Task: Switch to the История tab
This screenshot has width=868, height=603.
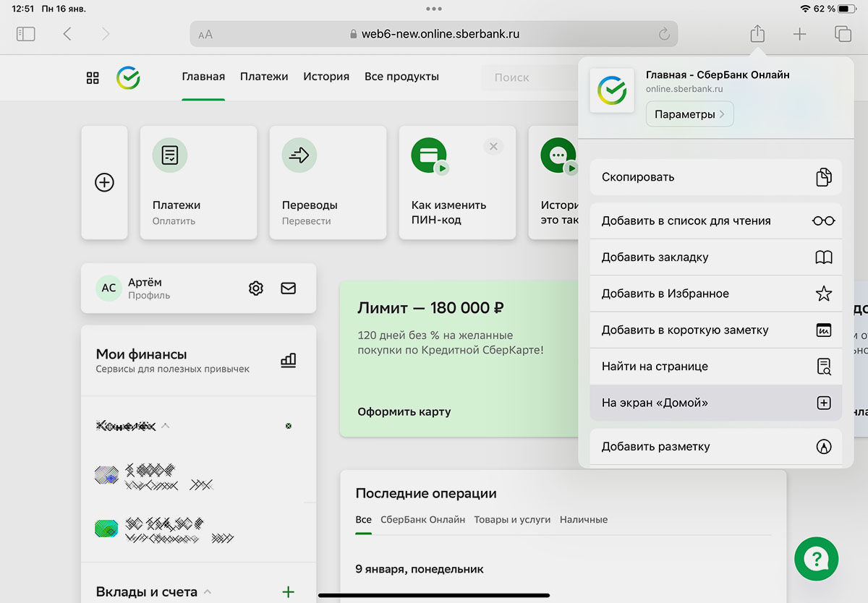Action: point(326,77)
